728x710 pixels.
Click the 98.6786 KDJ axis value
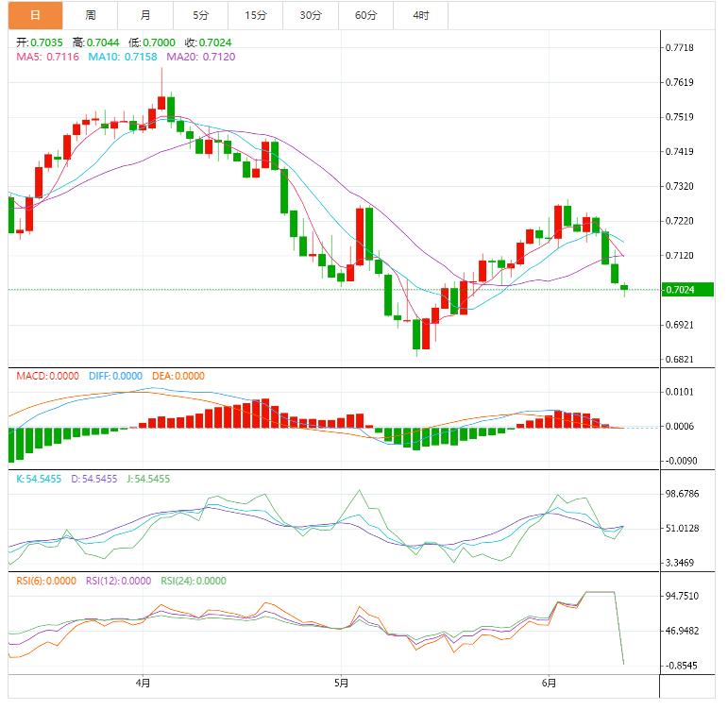(682, 494)
